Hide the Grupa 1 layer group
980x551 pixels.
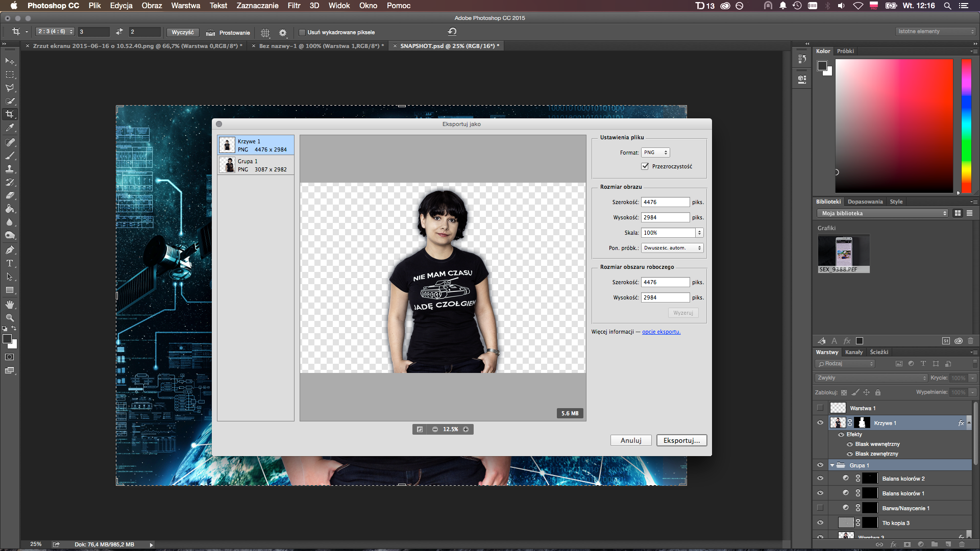pyautogui.click(x=820, y=465)
